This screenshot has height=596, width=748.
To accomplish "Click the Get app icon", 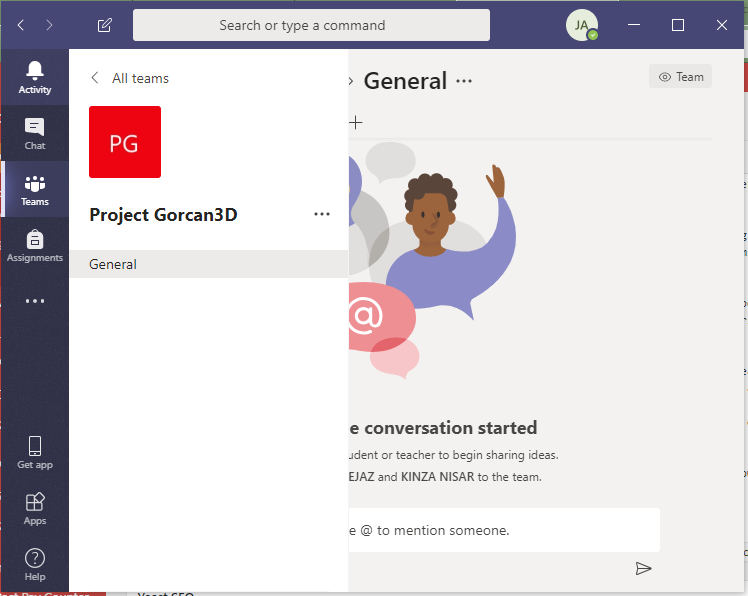I will click(x=35, y=452).
